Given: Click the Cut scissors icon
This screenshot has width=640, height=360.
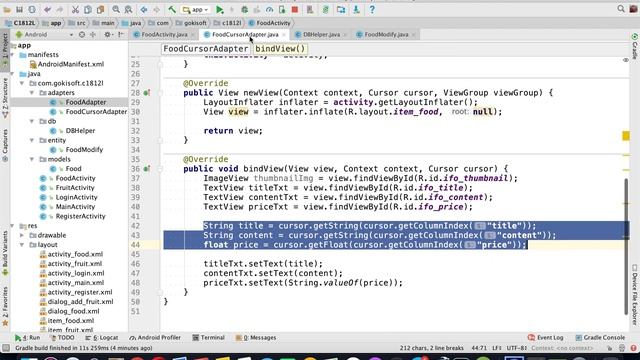Looking at the screenshot, I should tap(75, 9).
